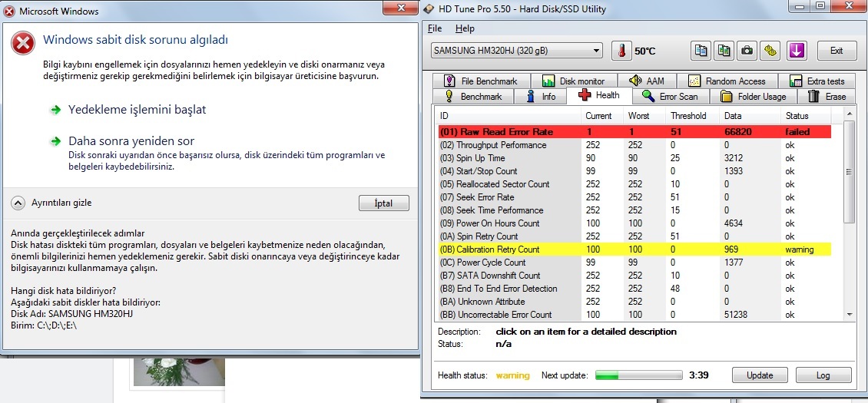Click the copy screenshot to clipboard icon
The width and height of the screenshot is (868, 403).
tap(724, 51)
